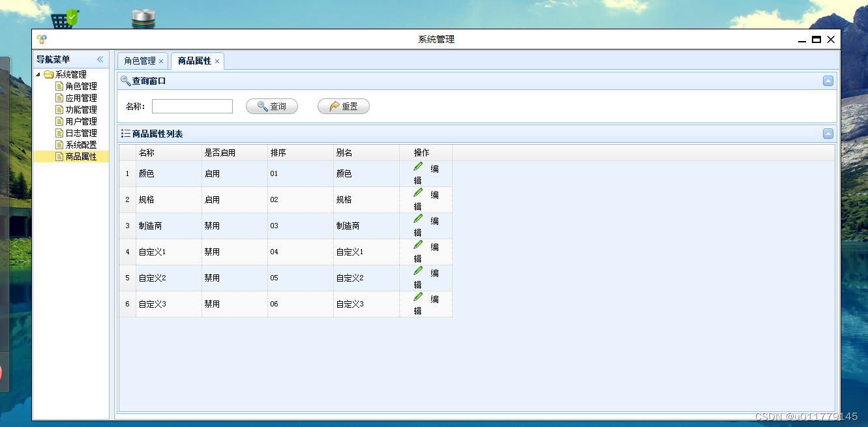
Task: Select 日志管理 in the navigation tree
Action: (x=81, y=132)
